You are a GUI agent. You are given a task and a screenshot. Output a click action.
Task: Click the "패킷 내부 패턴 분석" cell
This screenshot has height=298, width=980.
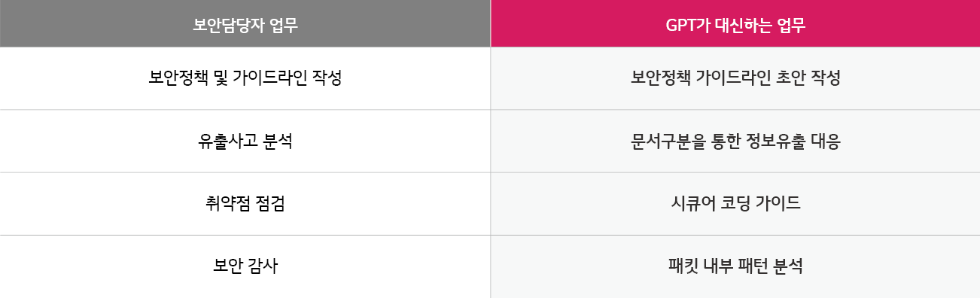(x=735, y=266)
